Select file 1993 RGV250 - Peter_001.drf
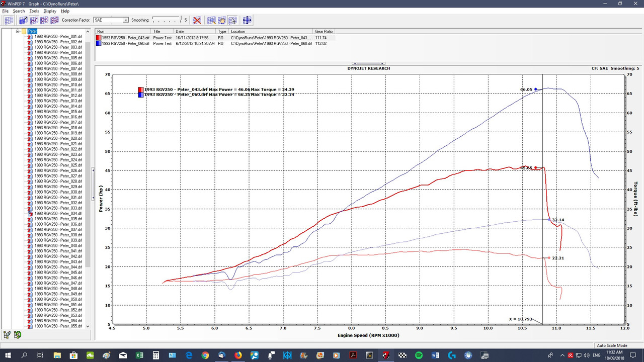 (58, 37)
